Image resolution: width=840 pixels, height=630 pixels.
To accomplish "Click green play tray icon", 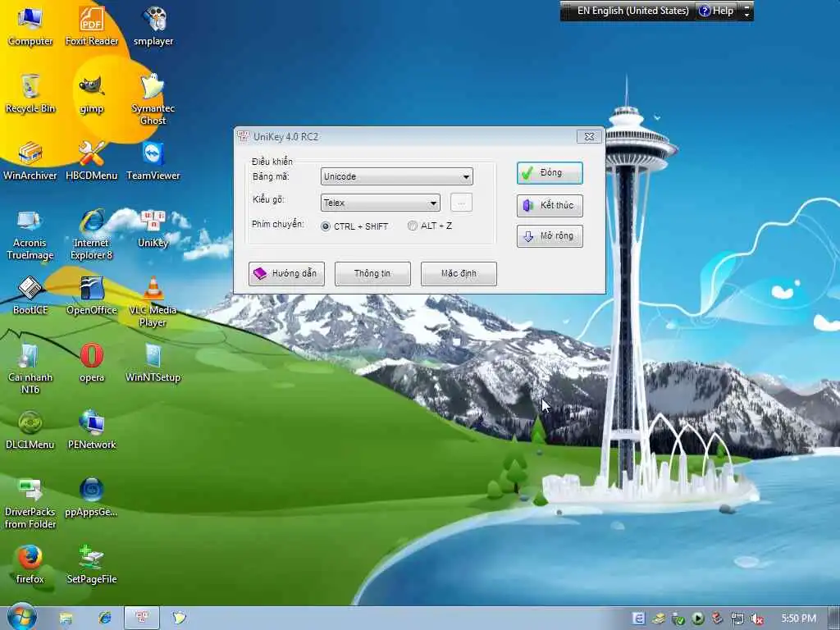I will point(697,619).
